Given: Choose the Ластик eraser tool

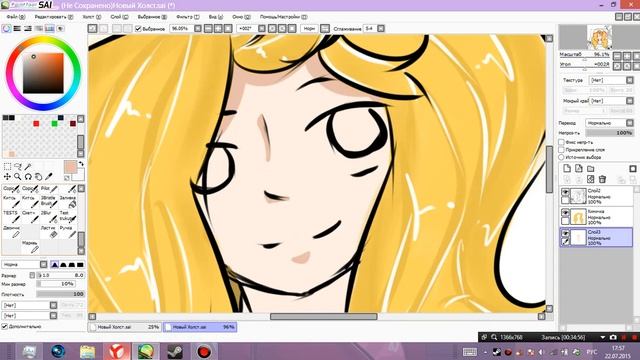Looking at the screenshot, I should pyautogui.click(x=49, y=232).
